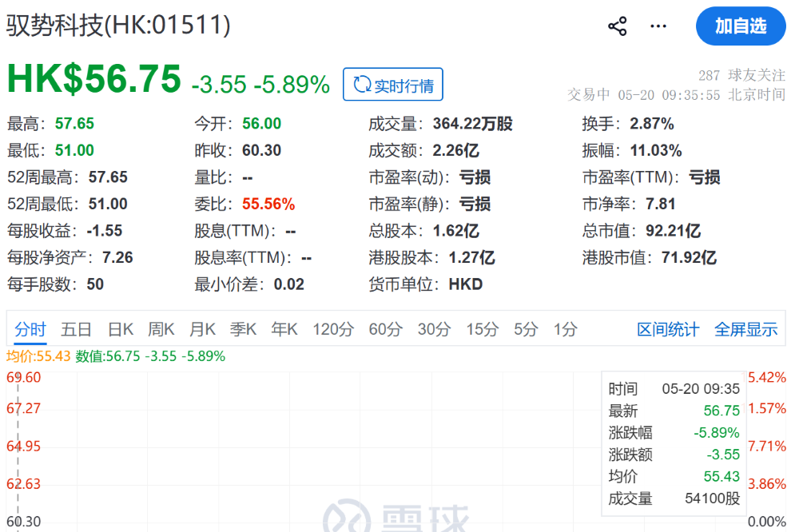Click the share icon
Image resolution: width=799 pixels, height=532 pixels.
pyautogui.click(x=617, y=26)
